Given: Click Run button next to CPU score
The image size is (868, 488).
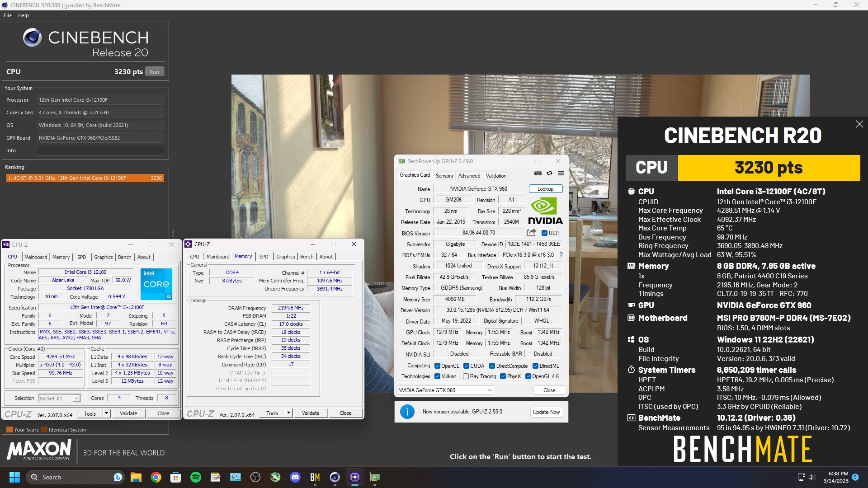Looking at the screenshot, I should click(x=155, y=72).
